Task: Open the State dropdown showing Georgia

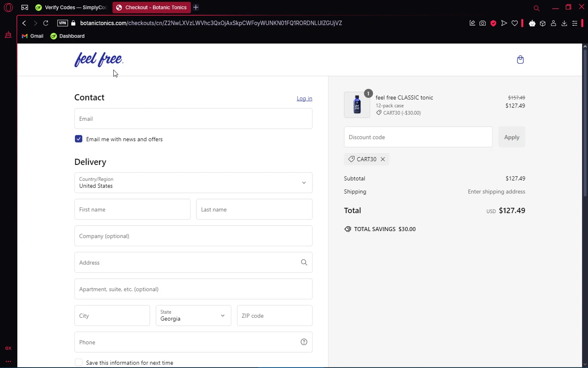Action: click(193, 315)
